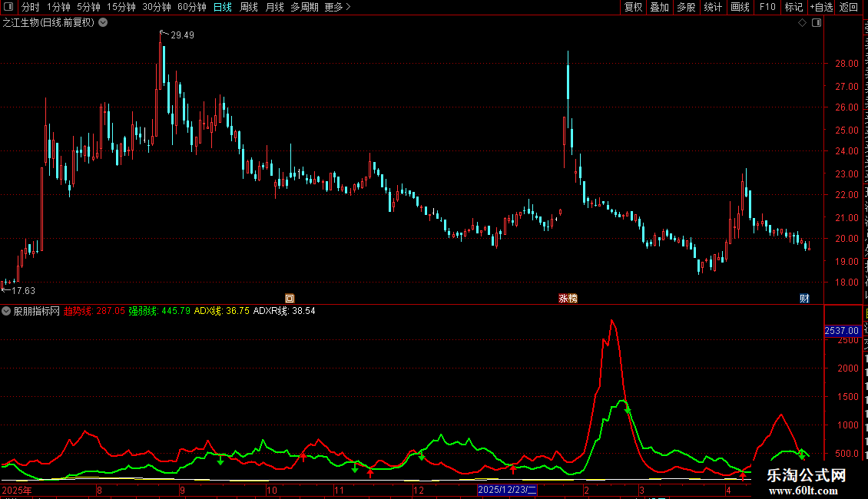The width and height of the screenshot is (868, 499).
Task: Click the 涨榜 marker on timeline
Action: [568, 299]
